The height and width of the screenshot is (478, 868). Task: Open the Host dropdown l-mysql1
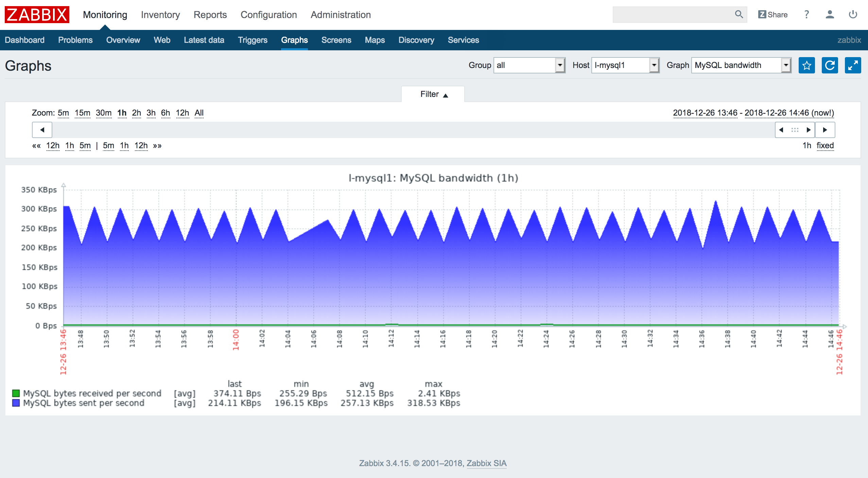(x=626, y=65)
